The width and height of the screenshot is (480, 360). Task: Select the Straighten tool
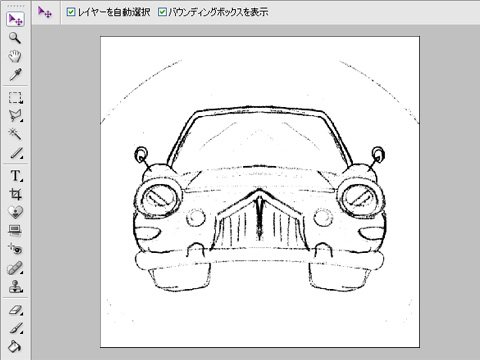[x=15, y=230]
